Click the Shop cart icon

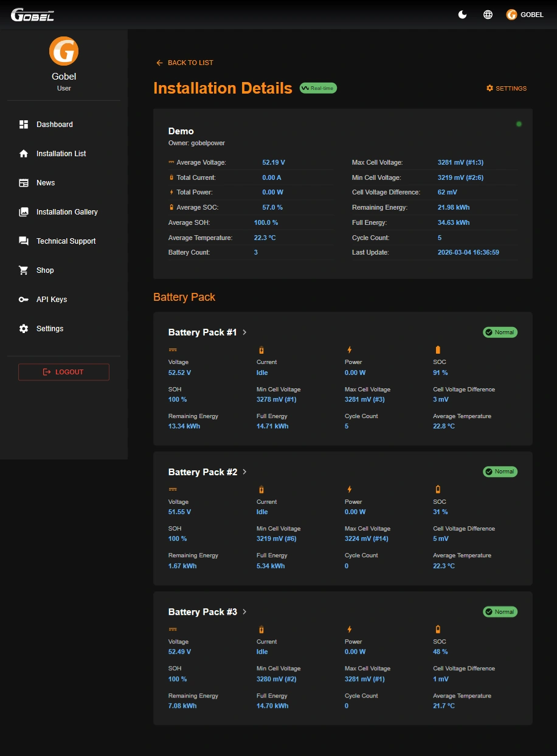point(24,270)
